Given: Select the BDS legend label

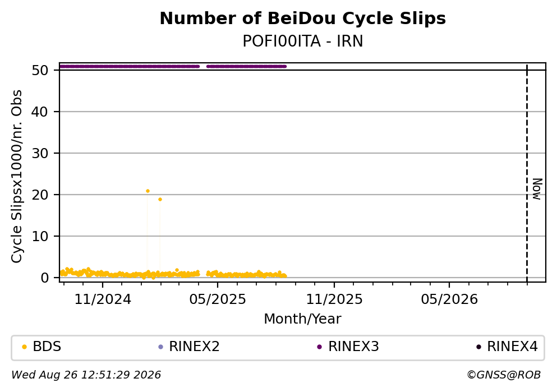Looking at the screenshot, I should (x=47, y=347).
